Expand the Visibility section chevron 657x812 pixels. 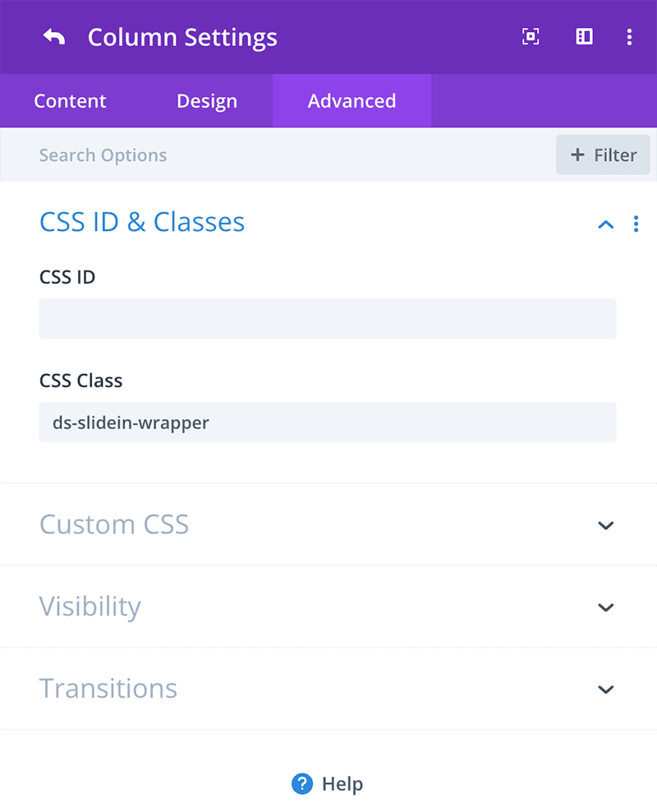pyautogui.click(x=606, y=607)
